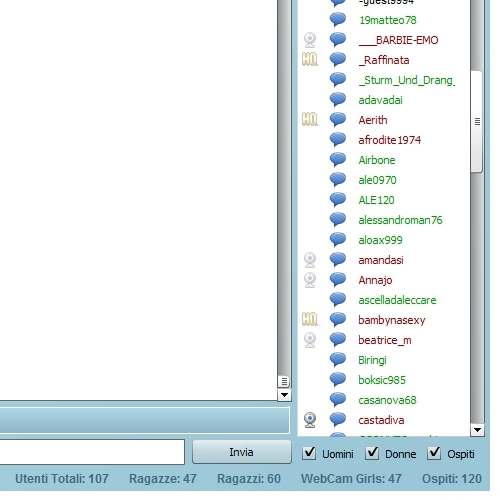500x500 pixels.
Task: Toggle the Uomini checkbox
Action: click(x=309, y=453)
